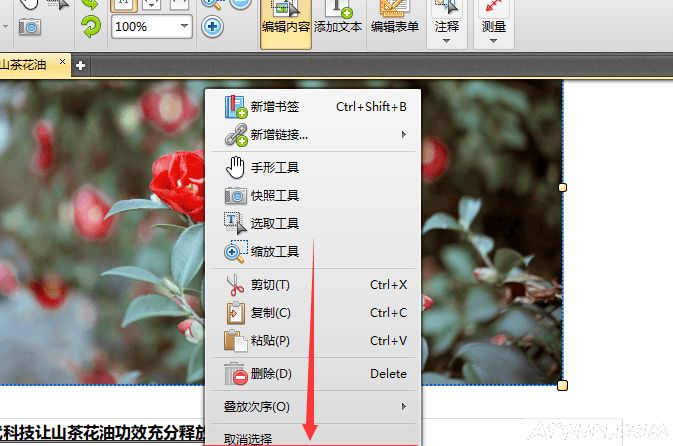Click the clipboard icon beside 粘贴(P)
Image resolution: width=673 pixels, height=446 pixels.
click(236, 341)
